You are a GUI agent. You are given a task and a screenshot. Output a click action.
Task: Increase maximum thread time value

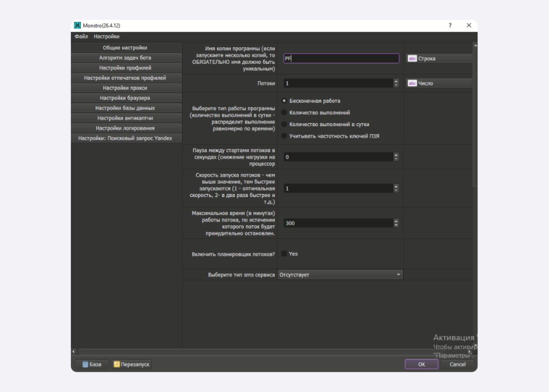(396, 221)
